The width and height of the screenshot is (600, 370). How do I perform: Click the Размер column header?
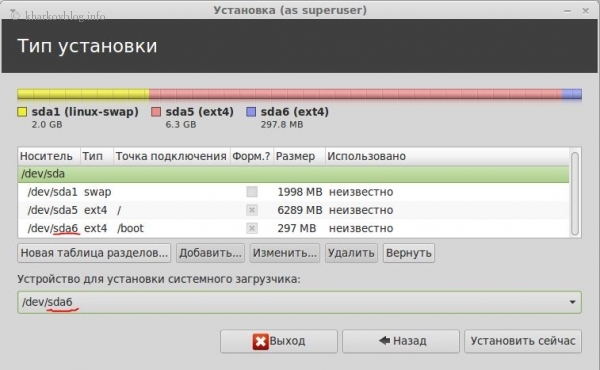(299, 156)
